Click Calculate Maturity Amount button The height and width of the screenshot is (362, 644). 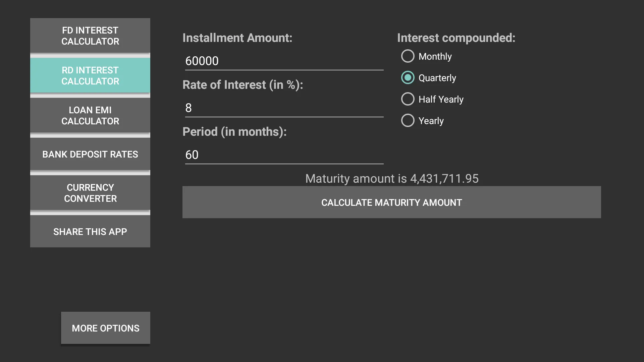391,202
